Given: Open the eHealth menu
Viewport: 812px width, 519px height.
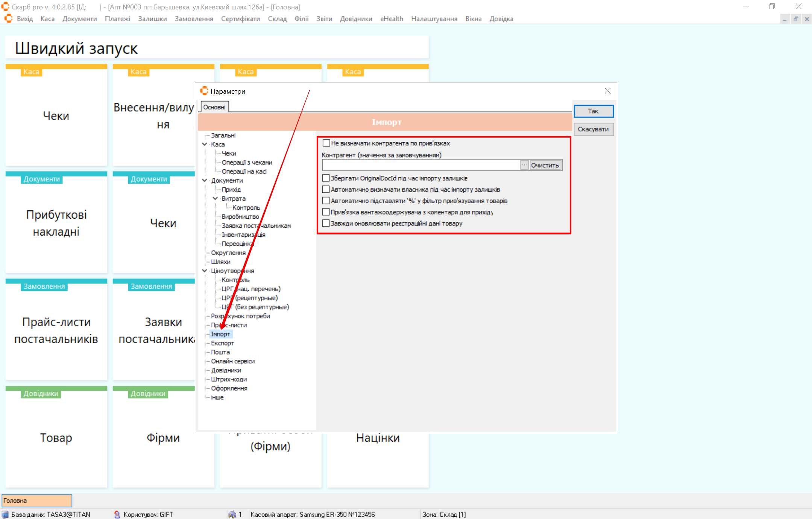Looking at the screenshot, I should (x=391, y=19).
